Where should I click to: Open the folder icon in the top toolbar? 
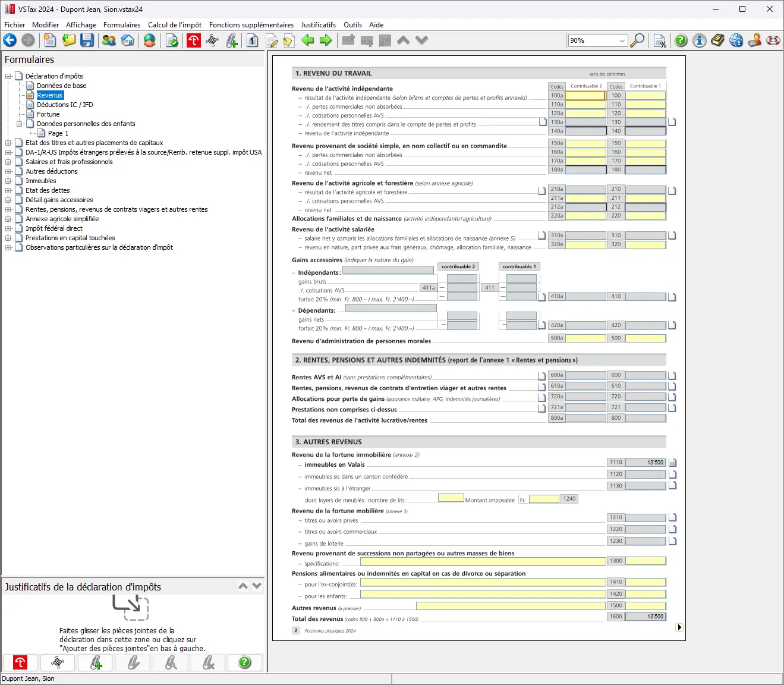69,40
